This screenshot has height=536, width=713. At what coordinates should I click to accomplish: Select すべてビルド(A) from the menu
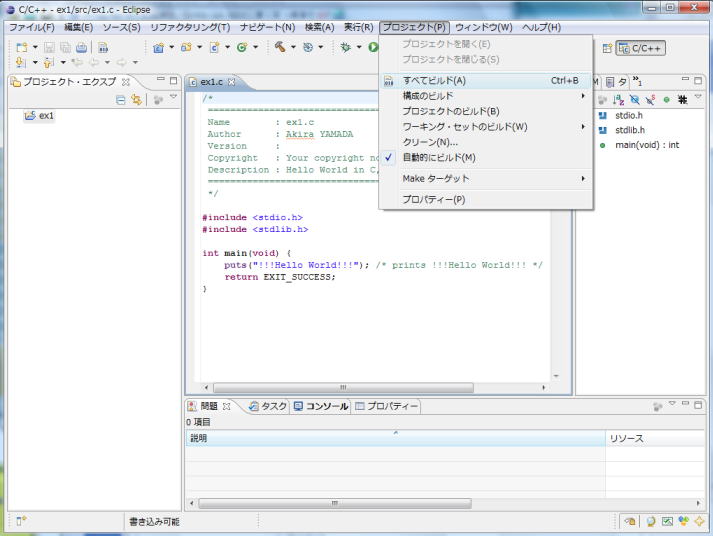pyautogui.click(x=434, y=80)
